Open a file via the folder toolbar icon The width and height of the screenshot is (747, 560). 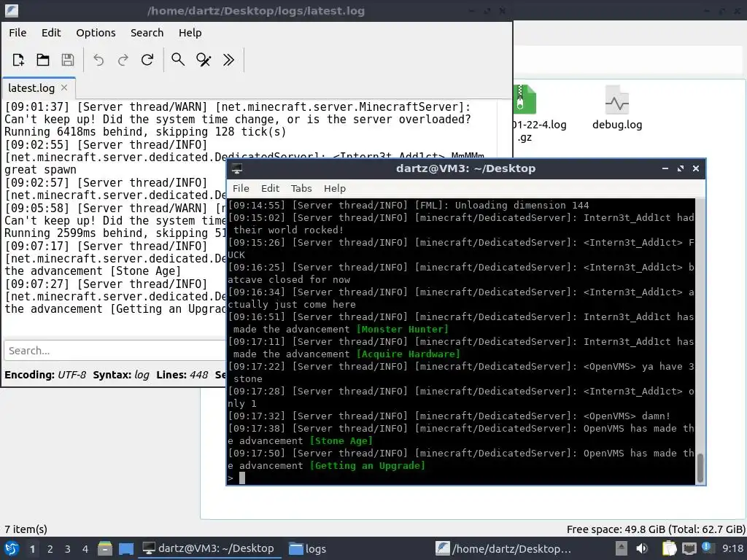pyautogui.click(x=43, y=60)
